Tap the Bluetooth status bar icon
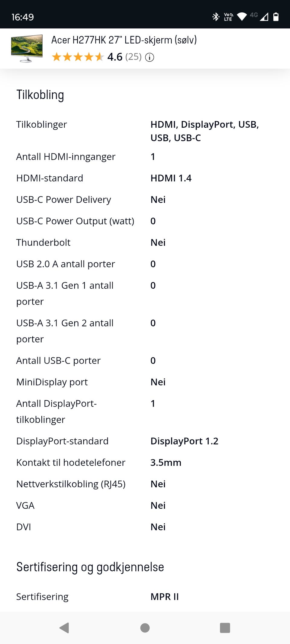 [x=216, y=17]
